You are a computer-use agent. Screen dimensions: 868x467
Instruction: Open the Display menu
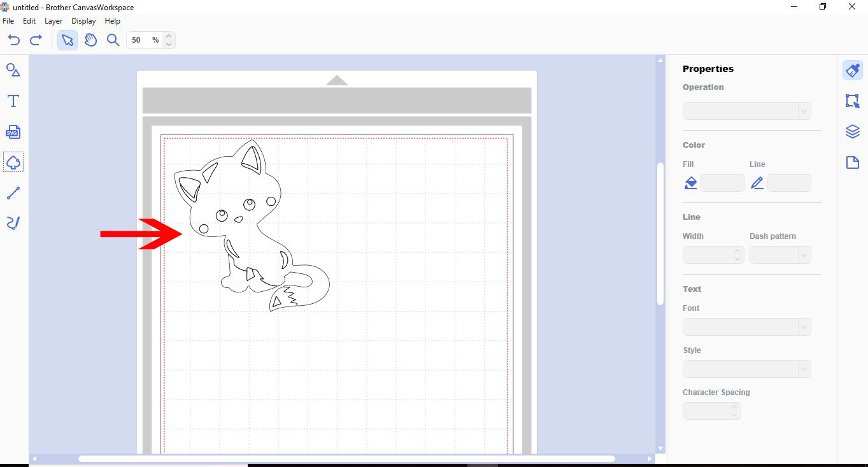coord(83,21)
